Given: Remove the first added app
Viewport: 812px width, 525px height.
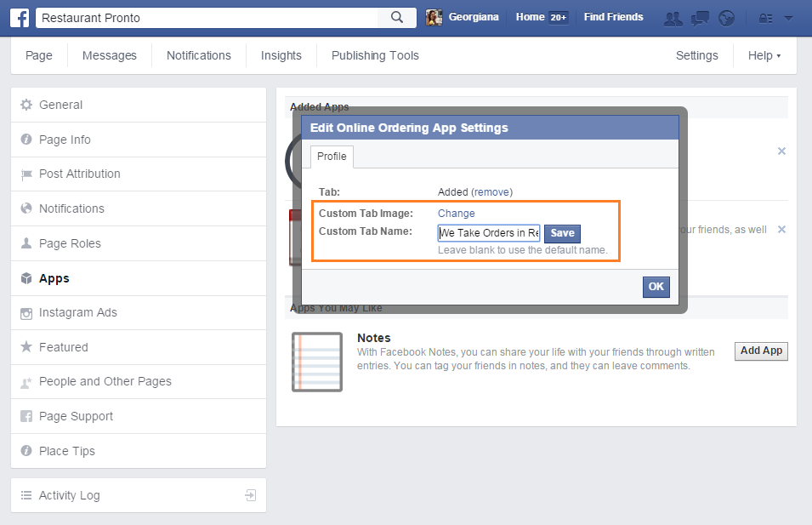Looking at the screenshot, I should pos(781,151).
